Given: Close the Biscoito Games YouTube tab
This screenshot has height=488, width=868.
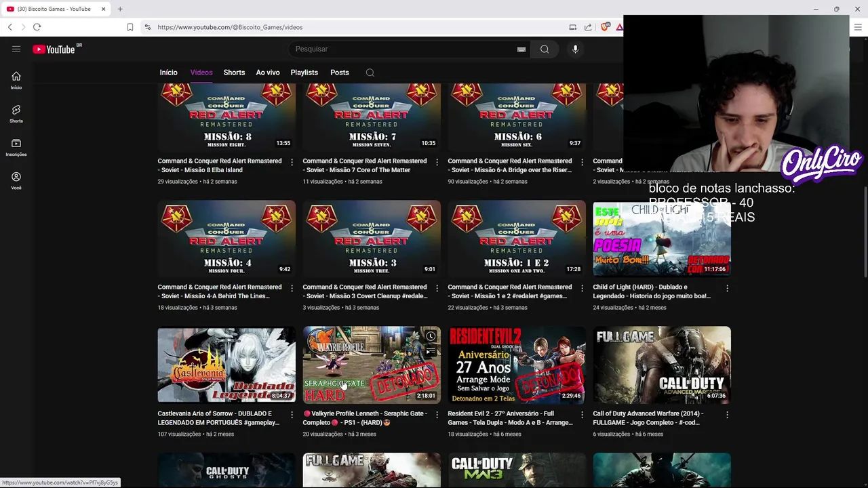Looking at the screenshot, I should pyautogui.click(x=104, y=9).
